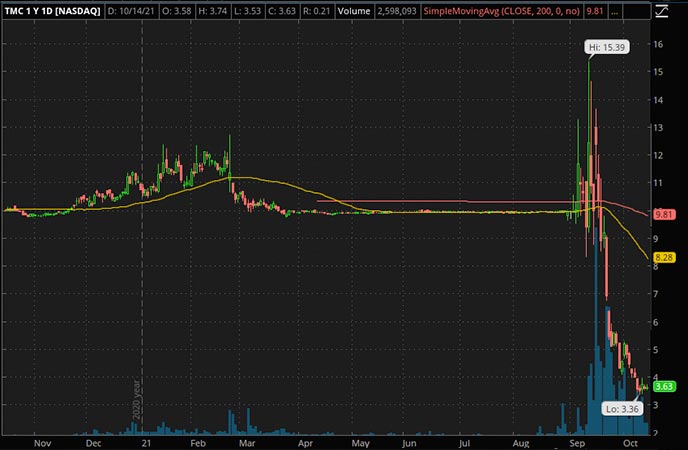Click the Jun label on time axis
The width and height of the screenshot is (688, 450).
[x=409, y=443]
